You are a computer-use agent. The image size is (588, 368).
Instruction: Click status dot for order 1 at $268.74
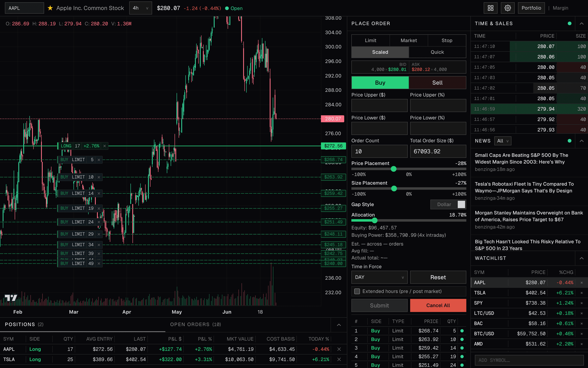(x=462, y=331)
